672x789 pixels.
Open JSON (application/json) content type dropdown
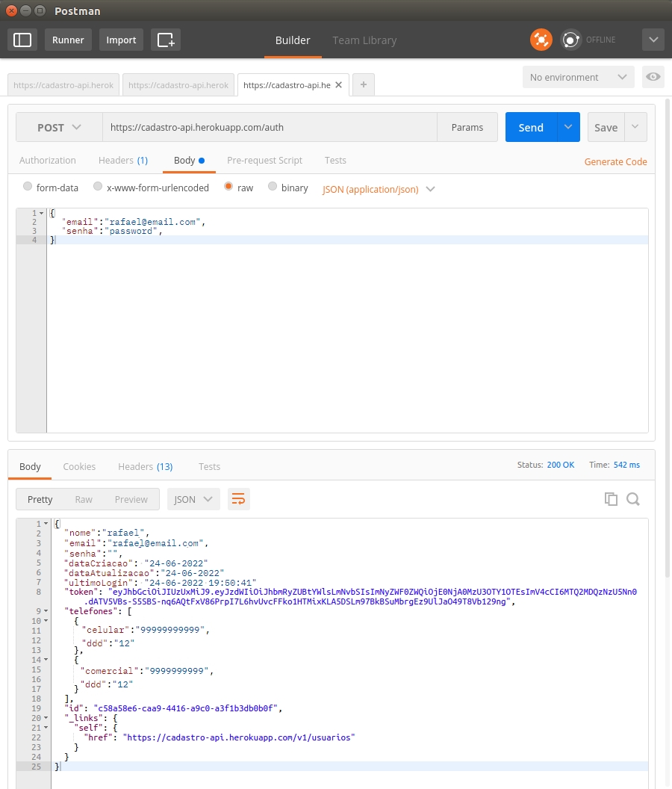click(x=379, y=189)
